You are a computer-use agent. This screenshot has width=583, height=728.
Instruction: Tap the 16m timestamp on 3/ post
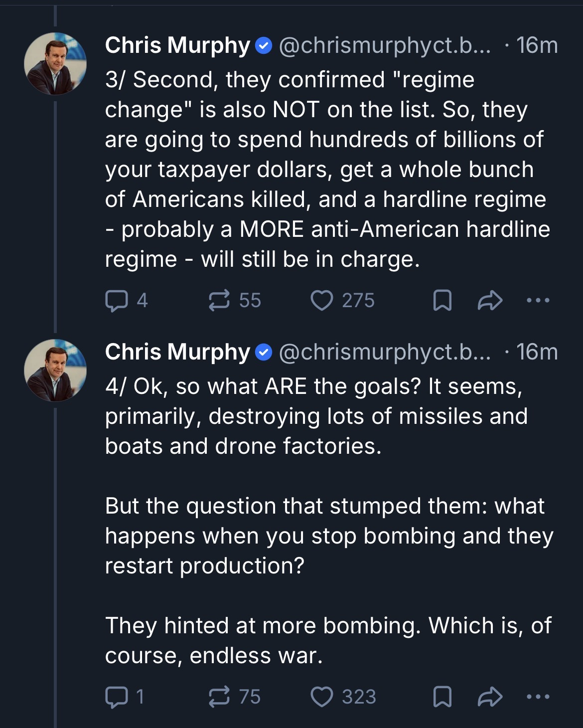pos(537,45)
